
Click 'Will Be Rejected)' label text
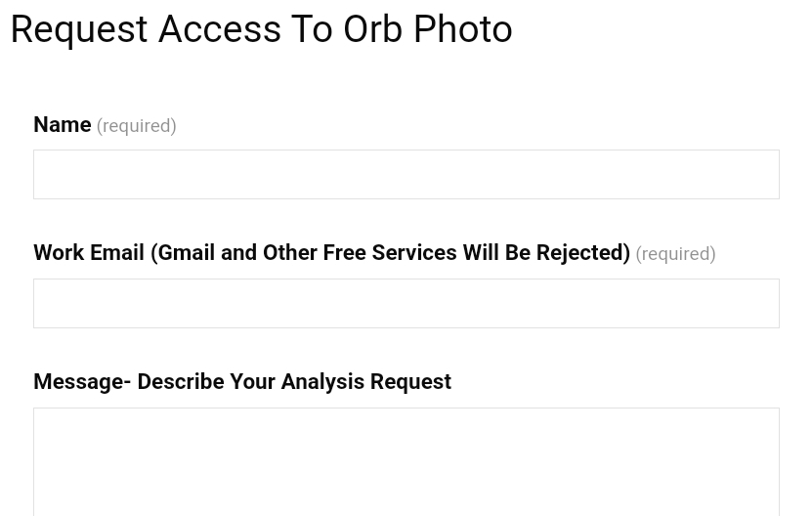545,253
